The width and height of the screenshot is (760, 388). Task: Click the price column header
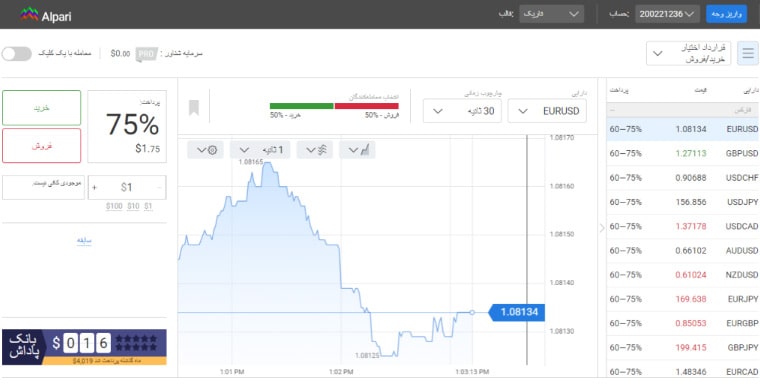701,91
